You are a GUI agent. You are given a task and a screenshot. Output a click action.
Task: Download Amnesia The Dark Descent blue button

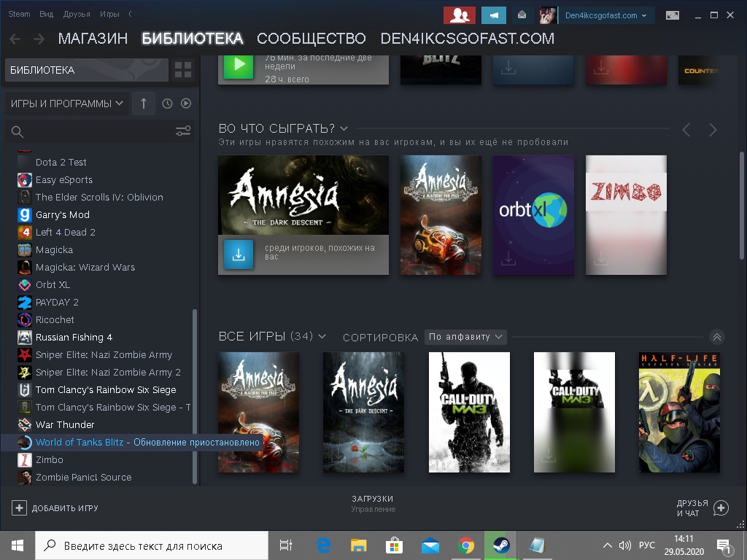click(x=239, y=254)
